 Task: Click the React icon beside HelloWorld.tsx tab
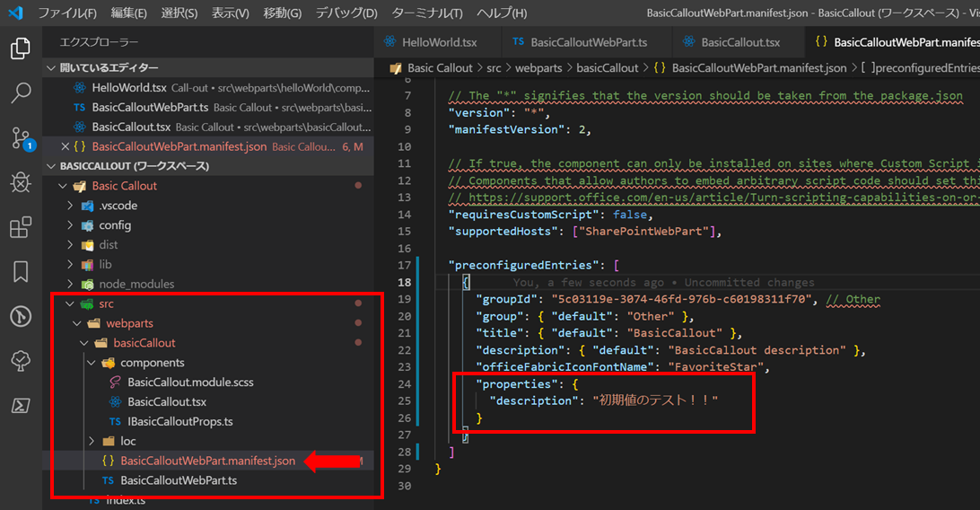(390, 42)
